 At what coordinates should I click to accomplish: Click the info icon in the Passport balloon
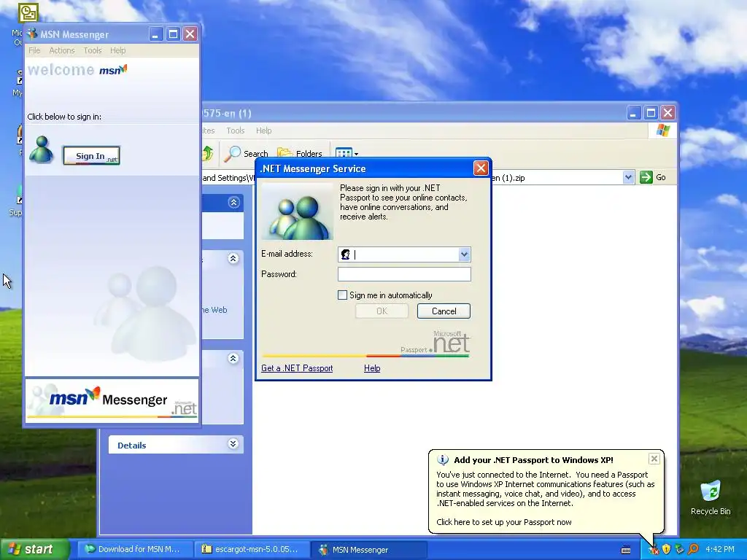(x=443, y=460)
